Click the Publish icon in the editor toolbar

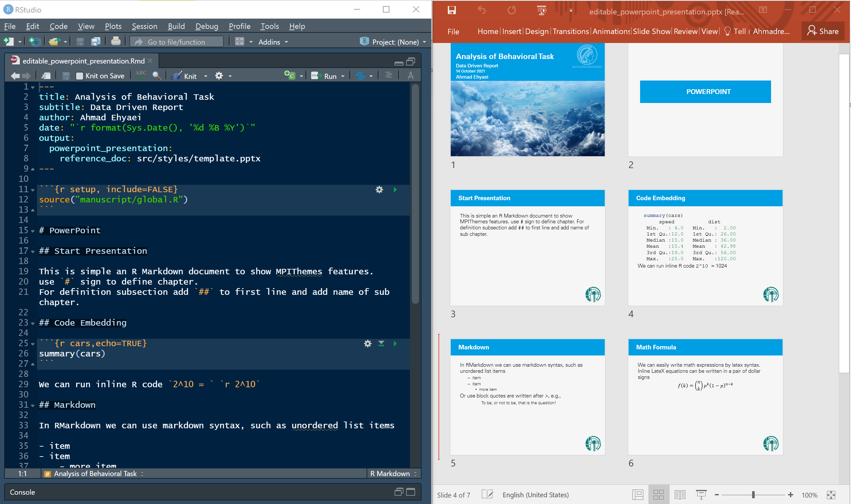pos(360,76)
